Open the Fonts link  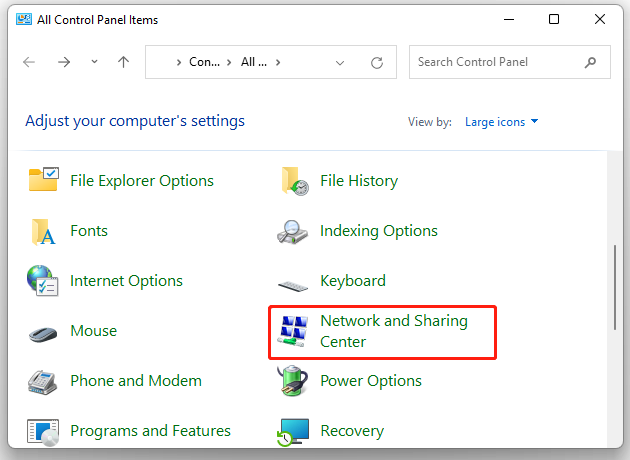[89, 231]
